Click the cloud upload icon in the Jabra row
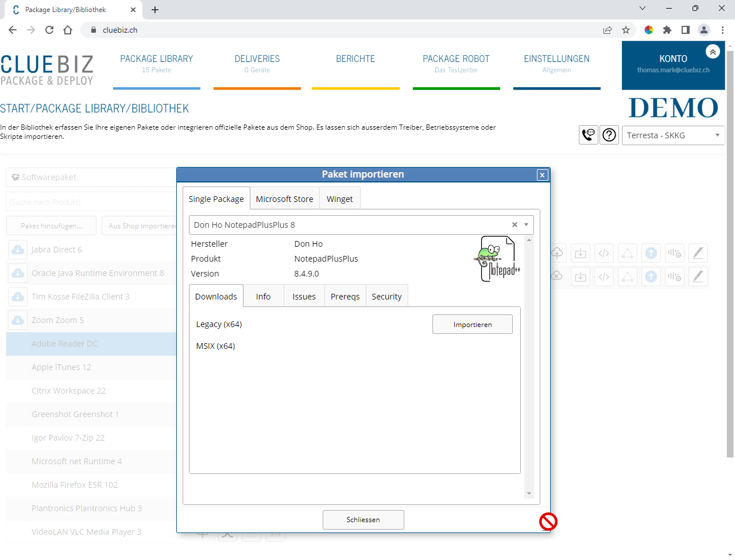 click(x=557, y=252)
